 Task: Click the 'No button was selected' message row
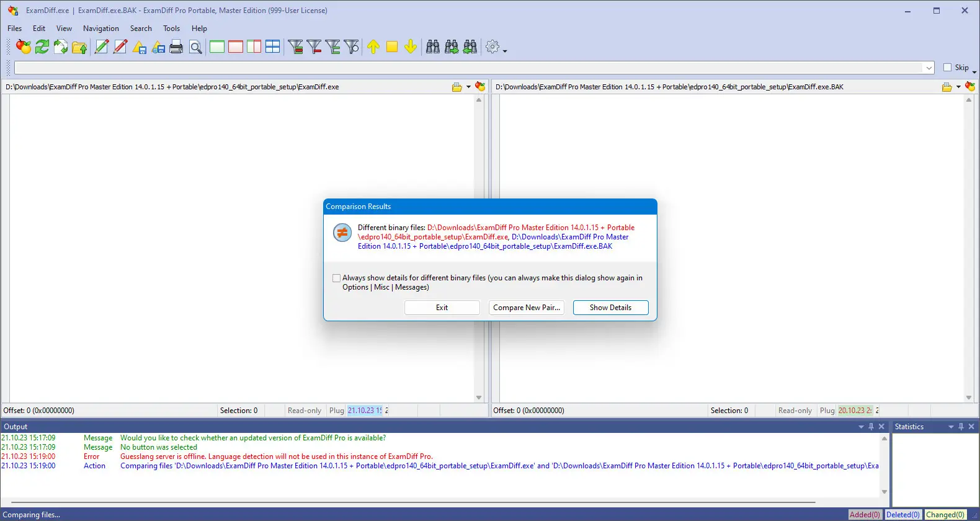point(439,447)
